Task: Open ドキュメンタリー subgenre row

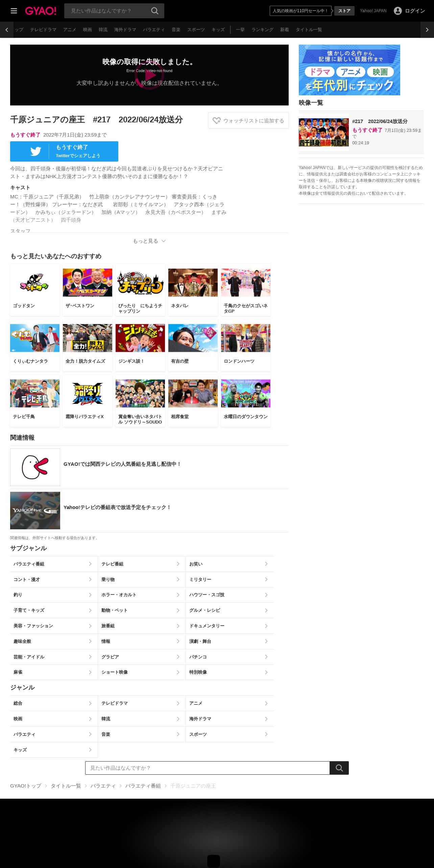Action: (x=230, y=626)
